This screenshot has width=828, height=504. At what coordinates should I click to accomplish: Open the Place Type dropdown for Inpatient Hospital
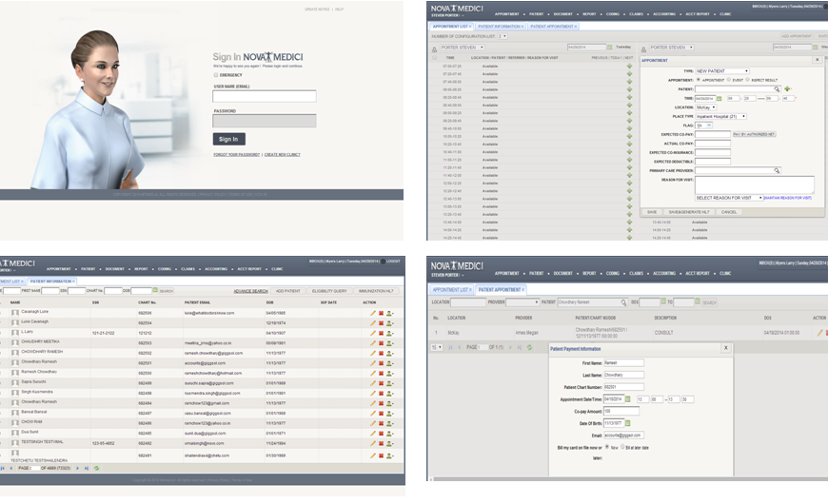(722, 116)
